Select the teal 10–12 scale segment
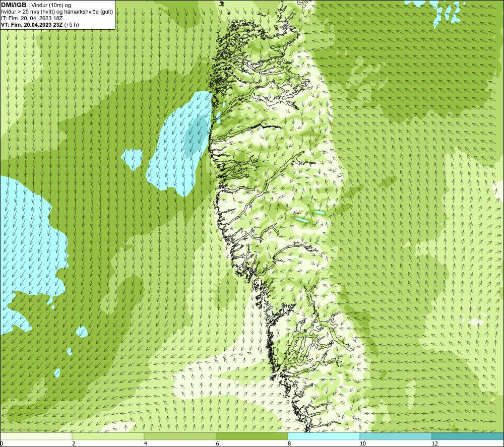 coord(396,436)
